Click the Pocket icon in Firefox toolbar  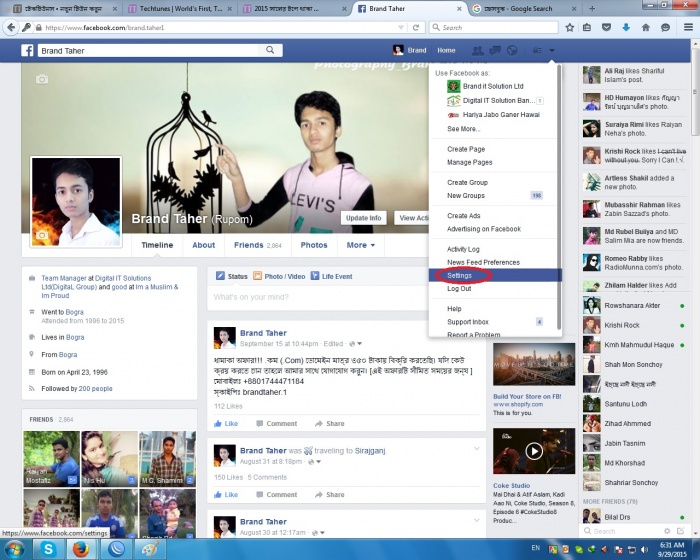click(606, 27)
